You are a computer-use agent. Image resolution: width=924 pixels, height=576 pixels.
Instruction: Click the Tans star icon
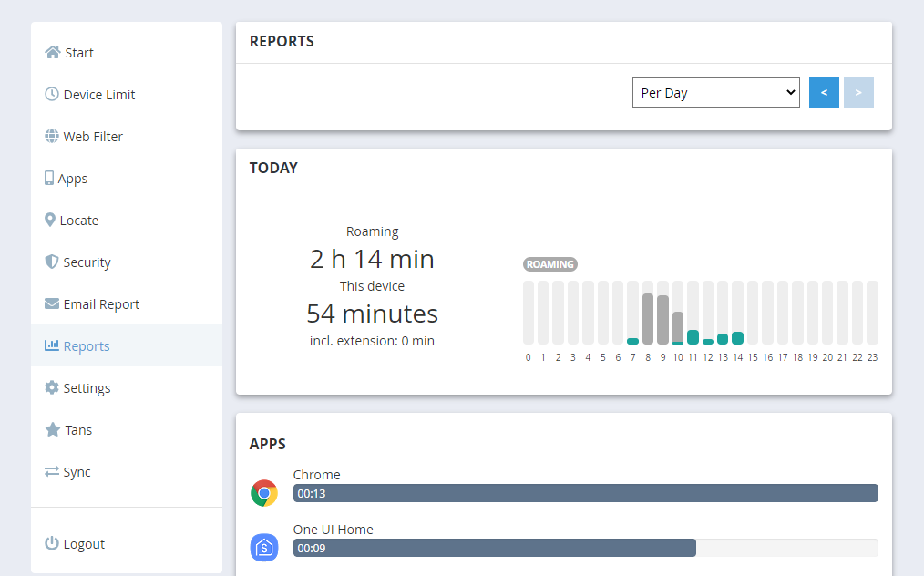pyautogui.click(x=53, y=429)
